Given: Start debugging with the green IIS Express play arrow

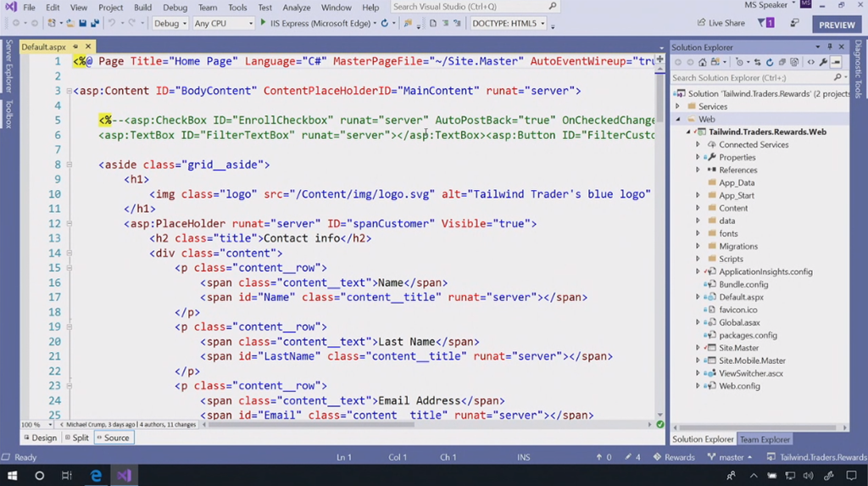Looking at the screenshot, I should [263, 23].
